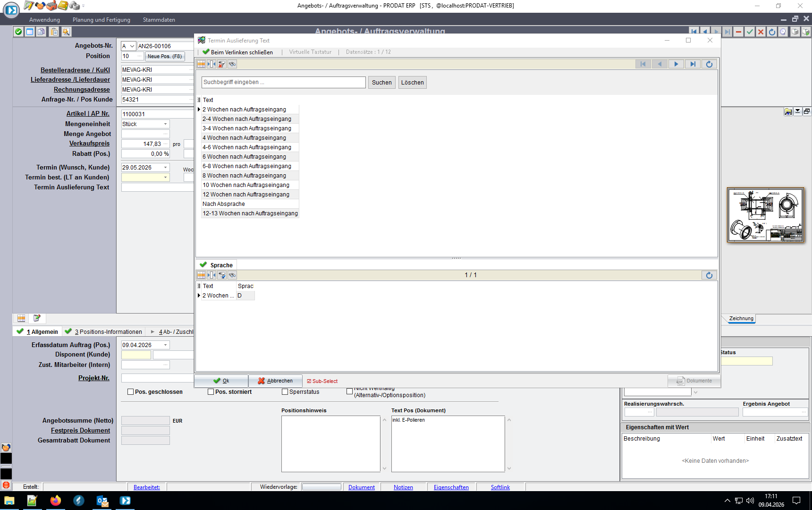Go to the next record using the arrow
The height and width of the screenshot is (510, 812).
676,64
